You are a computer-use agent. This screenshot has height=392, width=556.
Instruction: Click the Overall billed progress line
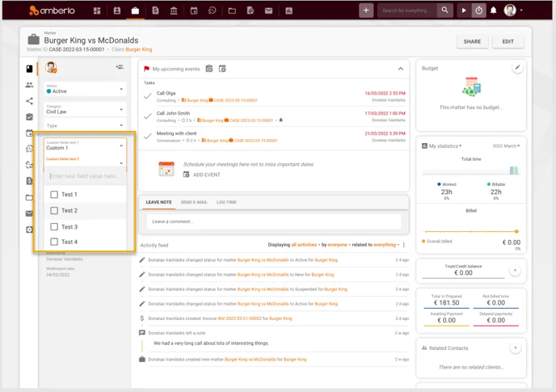coord(470,231)
